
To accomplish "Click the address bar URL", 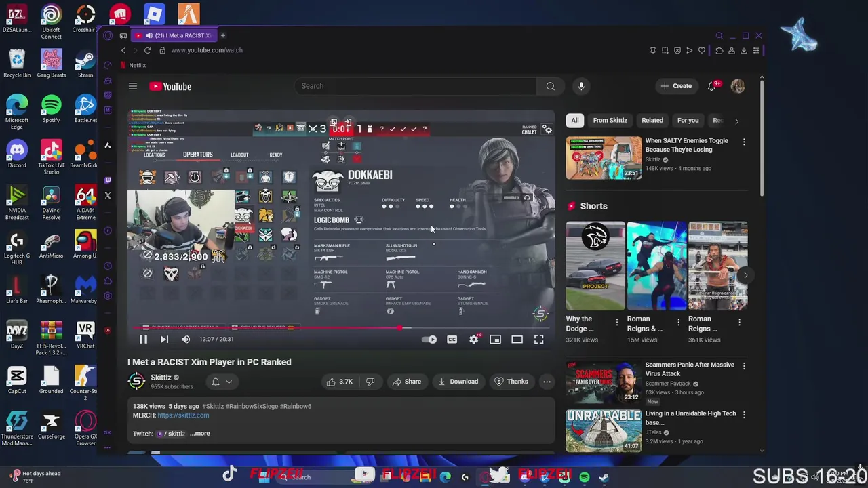I will [207, 50].
